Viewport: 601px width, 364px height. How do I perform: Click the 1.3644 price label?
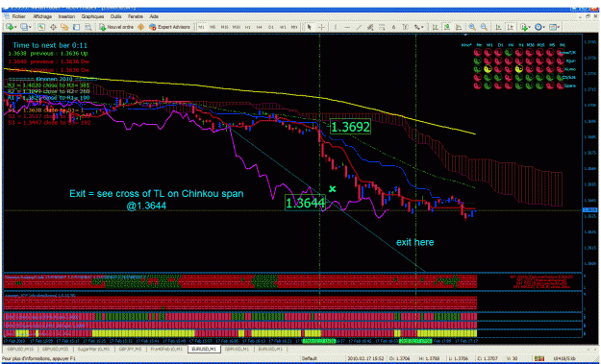(x=305, y=203)
